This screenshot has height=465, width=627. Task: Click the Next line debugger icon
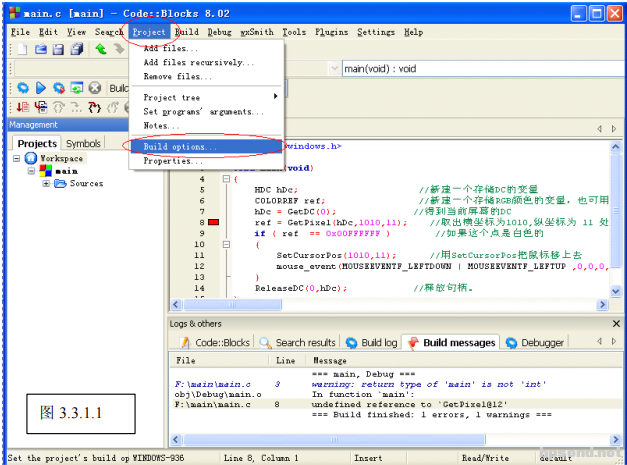point(59,107)
